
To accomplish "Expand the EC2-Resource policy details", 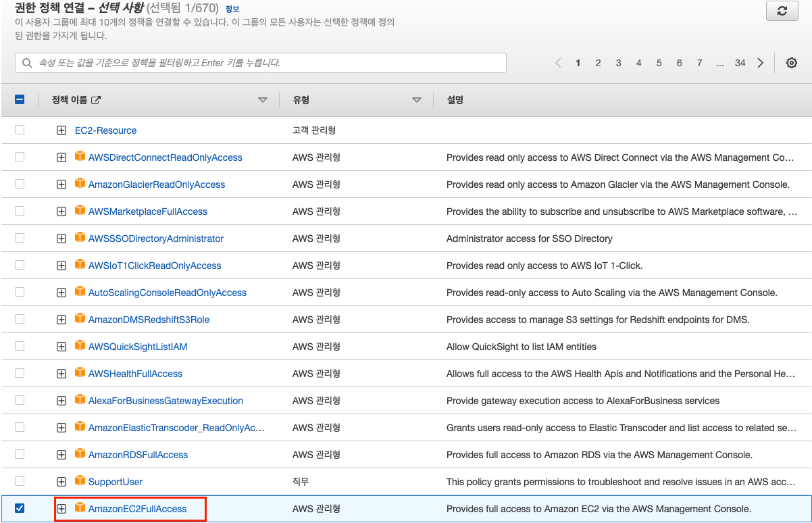I will pyautogui.click(x=61, y=130).
